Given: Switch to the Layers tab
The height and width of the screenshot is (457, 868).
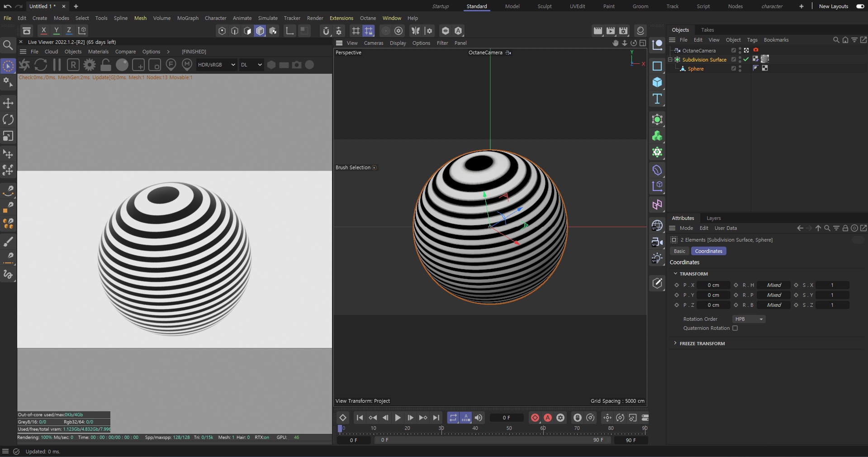Looking at the screenshot, I should tap(714, 218).
